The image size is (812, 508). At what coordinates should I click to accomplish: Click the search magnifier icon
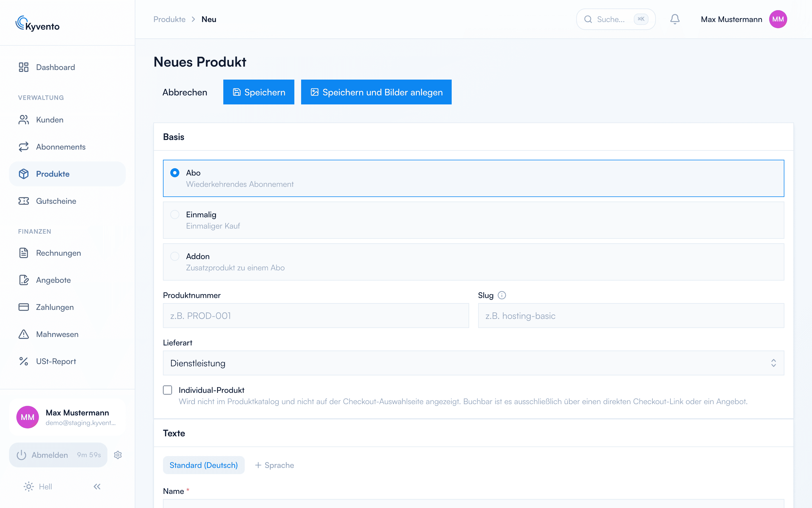(x=588, y=19)
